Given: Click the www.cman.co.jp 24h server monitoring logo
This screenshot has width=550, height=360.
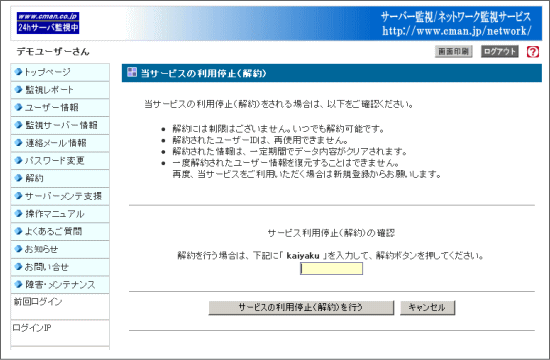Looking at the screenshot, I should coord(48,23).
